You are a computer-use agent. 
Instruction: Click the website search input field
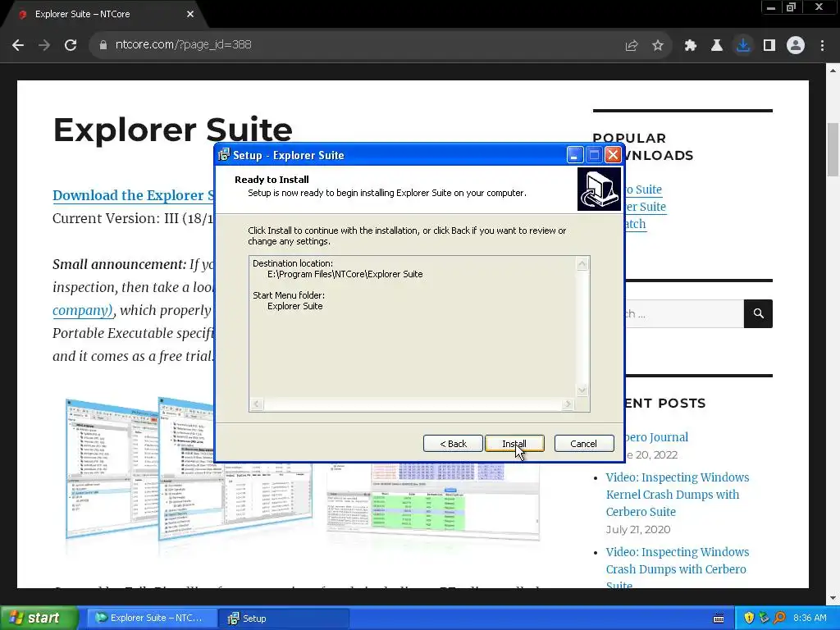point(685,313)
